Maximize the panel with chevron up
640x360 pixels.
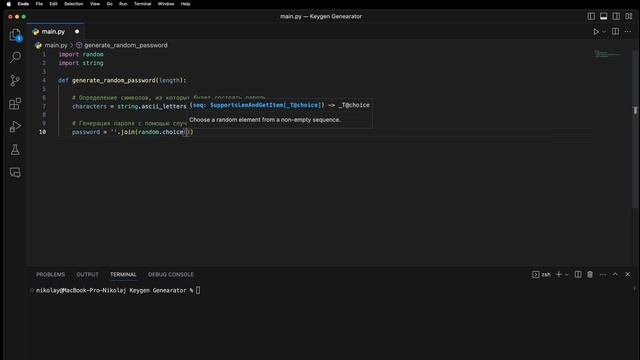615,275
